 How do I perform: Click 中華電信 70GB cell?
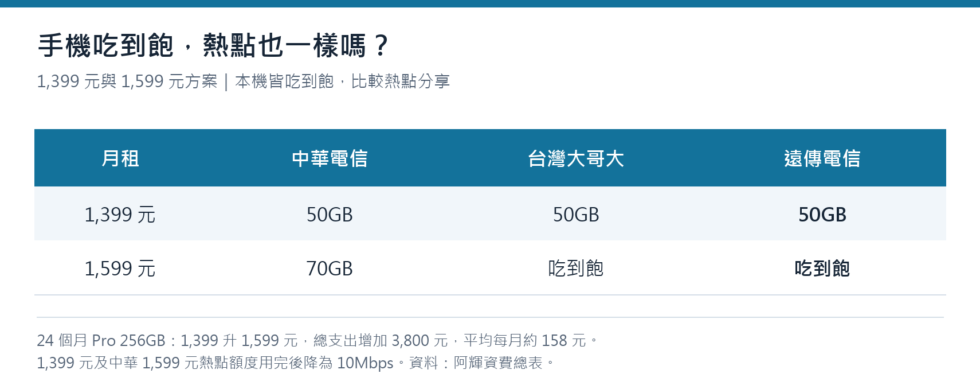click(330, 269)
